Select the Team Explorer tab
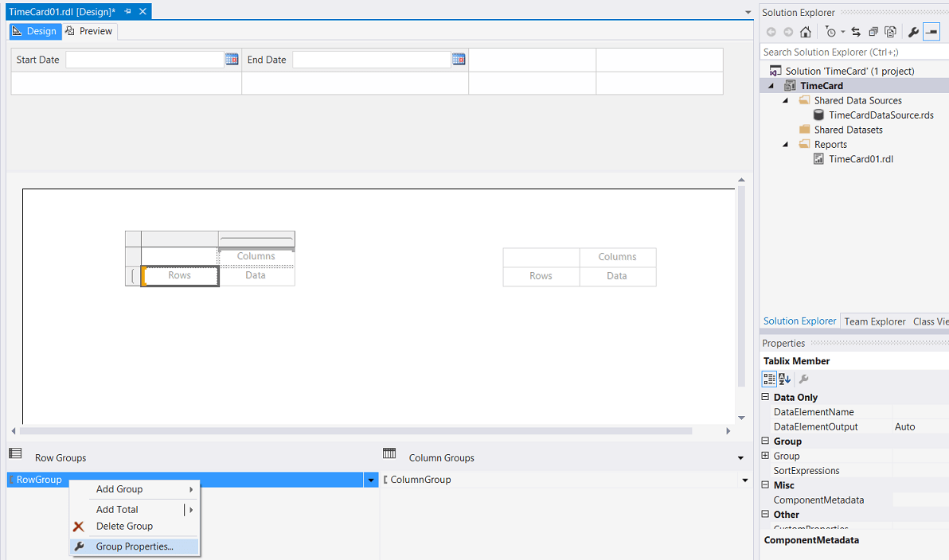 click(875, 321)
